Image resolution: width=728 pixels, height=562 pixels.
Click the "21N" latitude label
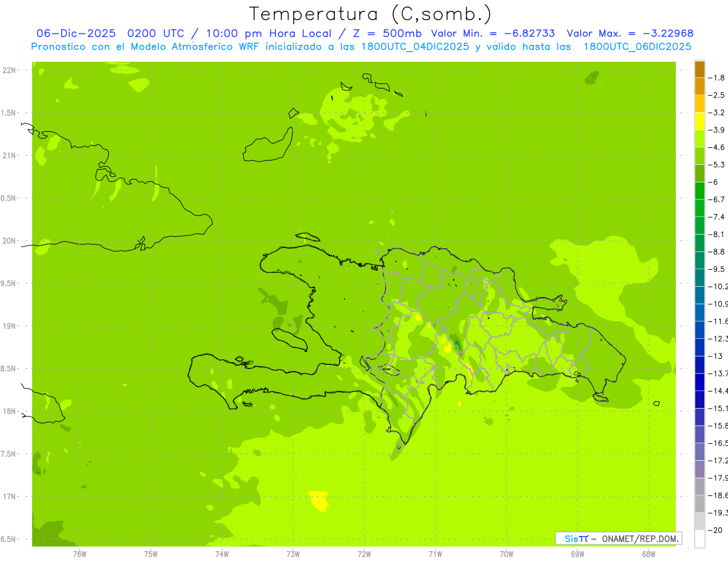10,155
